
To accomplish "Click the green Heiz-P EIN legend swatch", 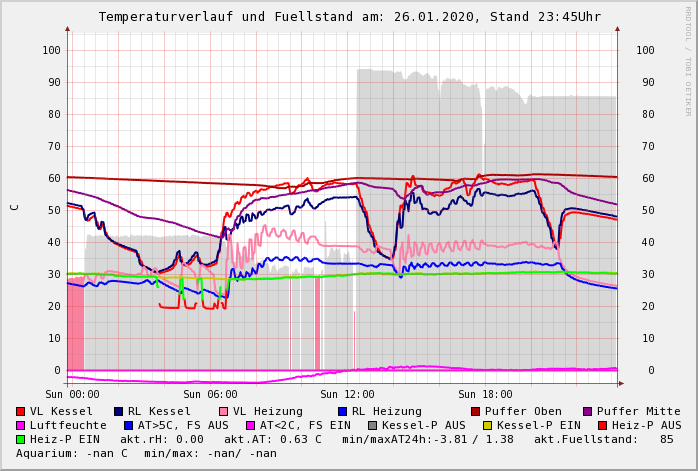I will (x=21, y=439).
